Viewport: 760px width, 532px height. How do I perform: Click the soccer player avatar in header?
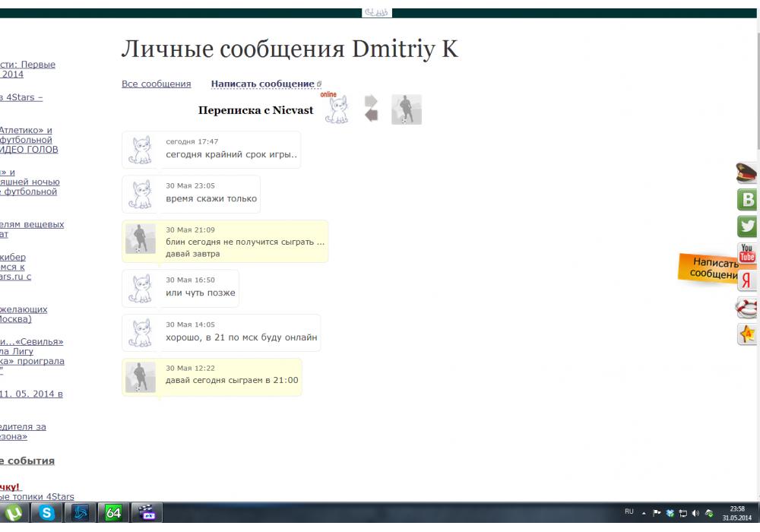(407, 109)
